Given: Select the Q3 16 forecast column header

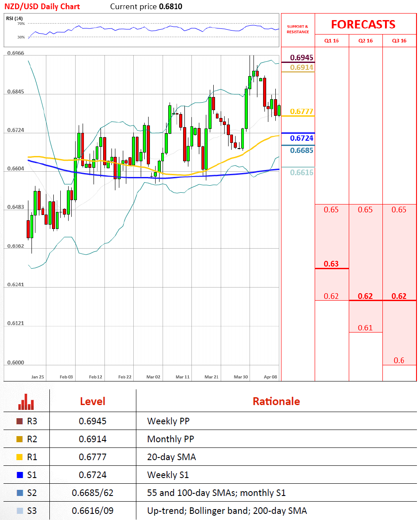Looking at the screenshot, I should pyautogui.click(x=399, y=41).
